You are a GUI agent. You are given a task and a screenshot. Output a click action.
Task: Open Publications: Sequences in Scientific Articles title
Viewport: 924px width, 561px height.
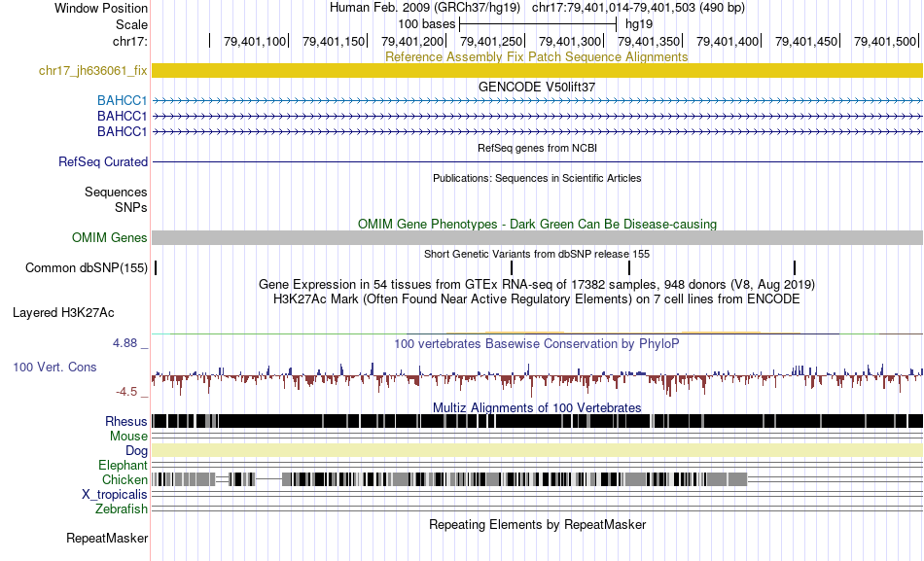[x=537, y=178]
